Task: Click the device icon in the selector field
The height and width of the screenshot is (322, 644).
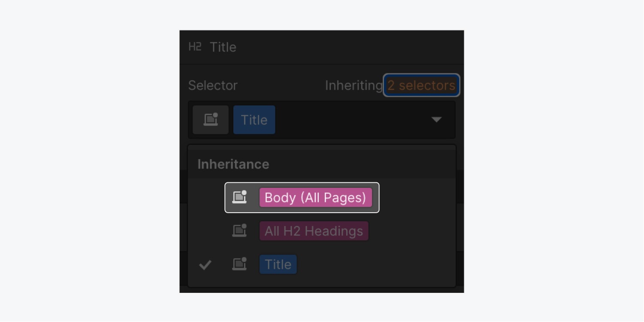Action: (211, 120)
